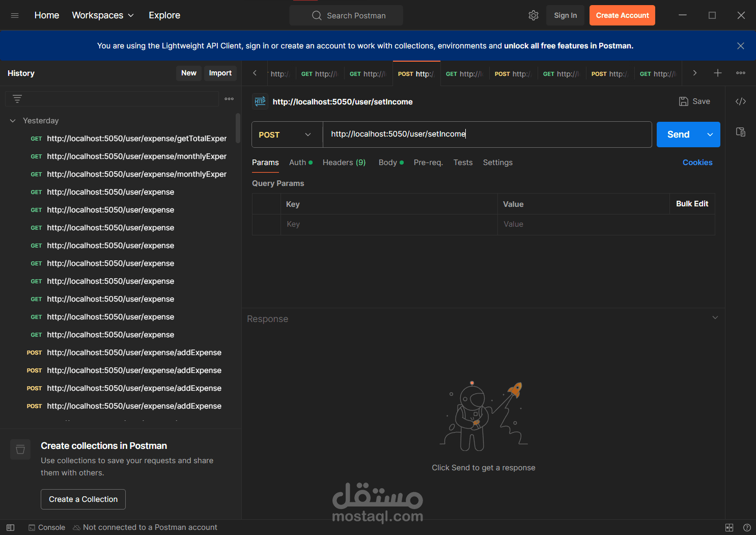Screen dimensions: 756x535
Task: Focus the Search Postman field
Action: pyautogui.click(x=346, y=15)
